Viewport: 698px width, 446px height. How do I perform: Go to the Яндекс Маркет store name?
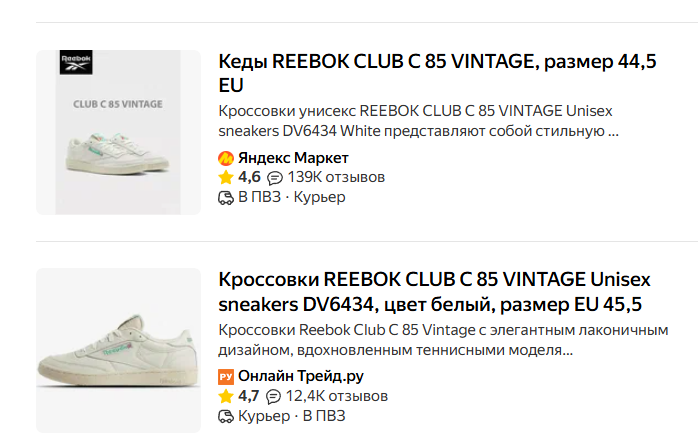[293, 158]
